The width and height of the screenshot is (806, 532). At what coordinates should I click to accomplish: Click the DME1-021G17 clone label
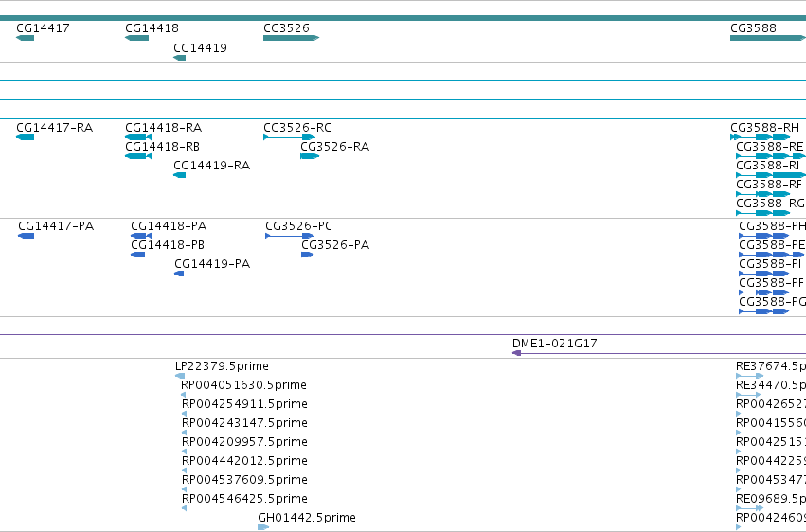(x=555, y=344)
